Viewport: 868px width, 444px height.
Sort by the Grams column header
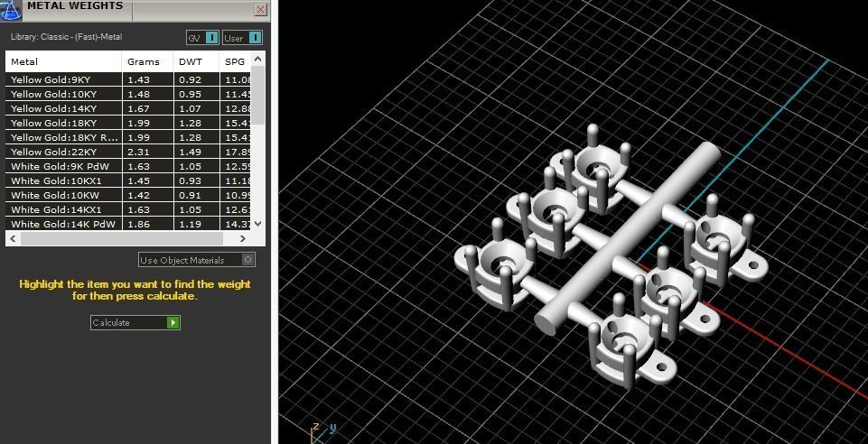147,62
